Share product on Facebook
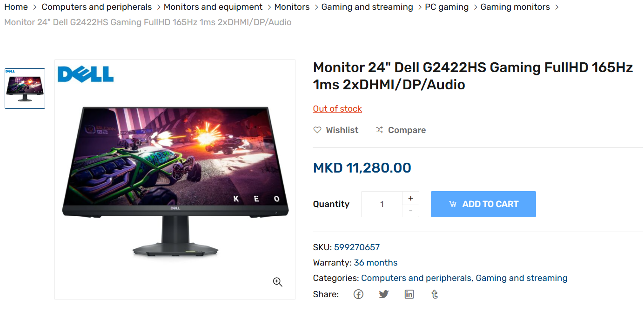 (x=358, y=294)
